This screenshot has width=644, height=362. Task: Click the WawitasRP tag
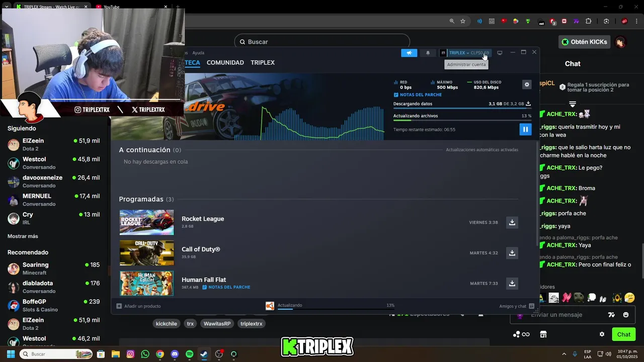(x=217, y=324)
